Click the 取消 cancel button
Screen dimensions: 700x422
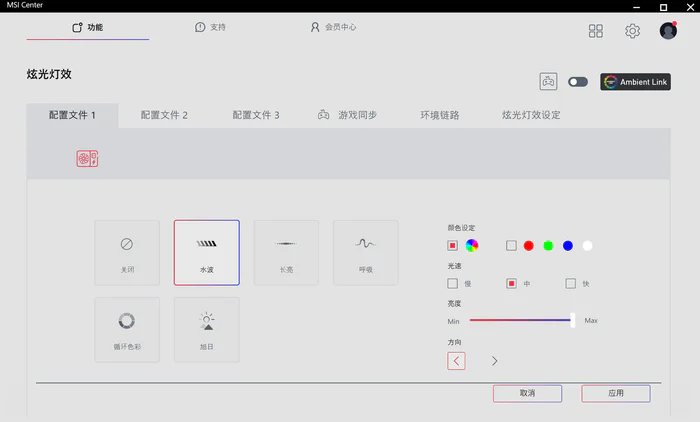pyautogui.click(x=527, y=393)
